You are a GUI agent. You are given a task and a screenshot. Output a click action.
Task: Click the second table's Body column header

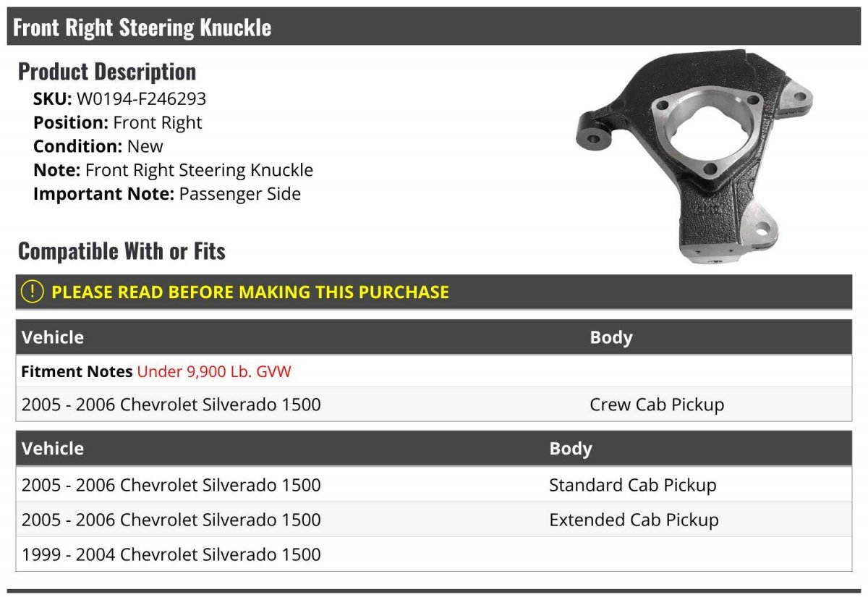[571, 448]
